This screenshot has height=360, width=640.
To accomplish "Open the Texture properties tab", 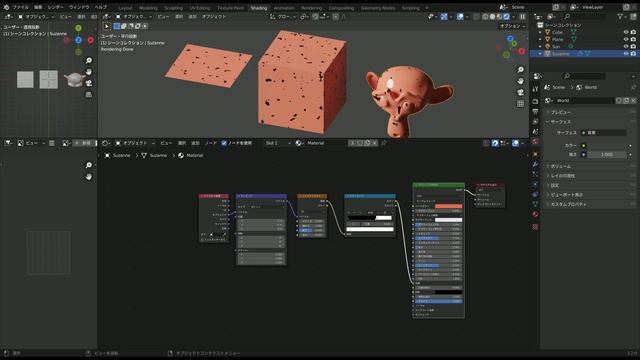I will pos(535,227).
